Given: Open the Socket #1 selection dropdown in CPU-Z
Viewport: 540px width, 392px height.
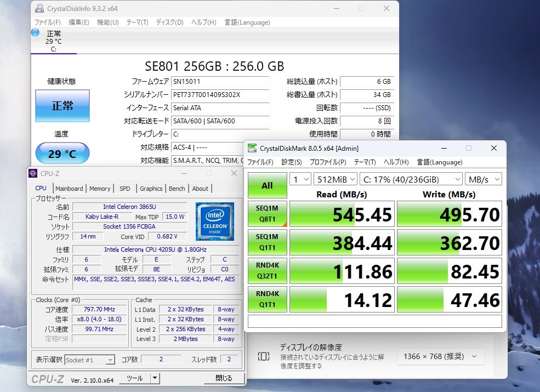Looking at the screenshot, I should [89, 360].
